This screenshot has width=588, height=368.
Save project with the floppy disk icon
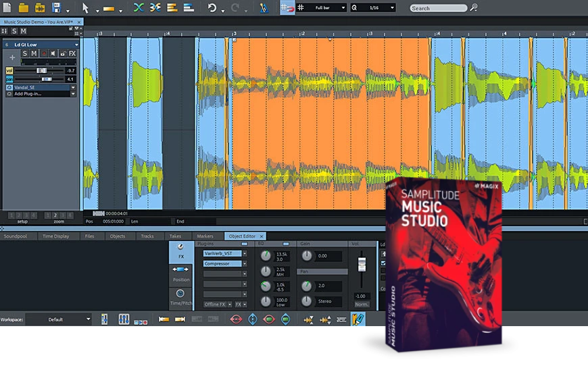pos(56,7)
